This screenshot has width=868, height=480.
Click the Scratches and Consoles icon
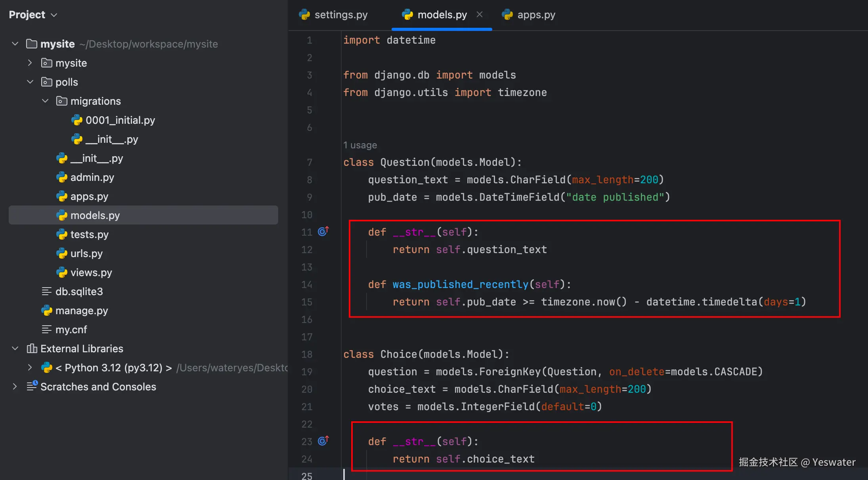tap(32, 386)
